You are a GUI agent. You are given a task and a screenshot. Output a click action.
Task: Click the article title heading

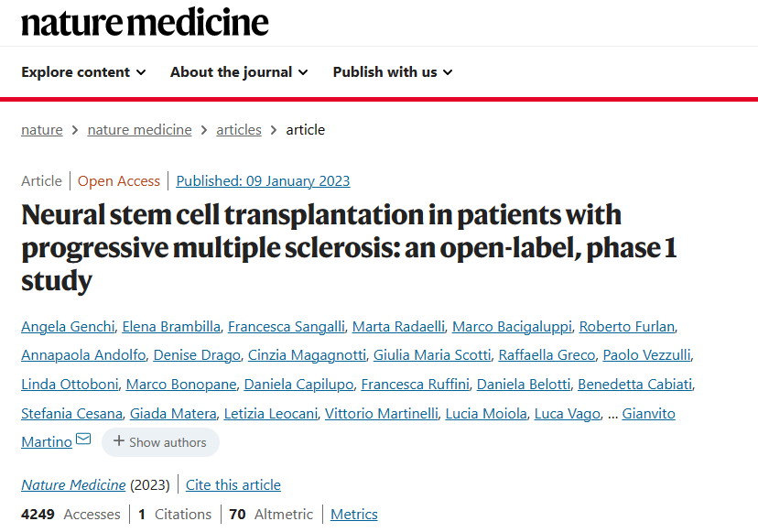coord(348,247)
